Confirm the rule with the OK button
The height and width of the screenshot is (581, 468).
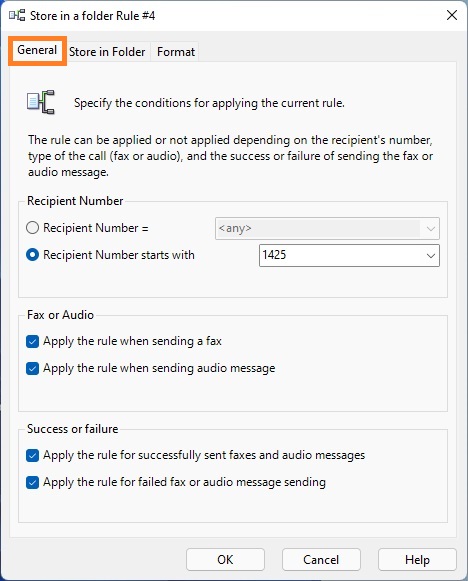pos(225,560)
